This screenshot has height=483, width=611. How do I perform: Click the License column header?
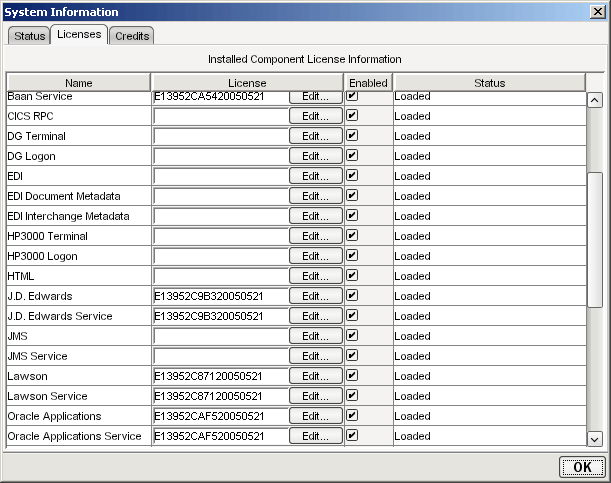point(247,83)
